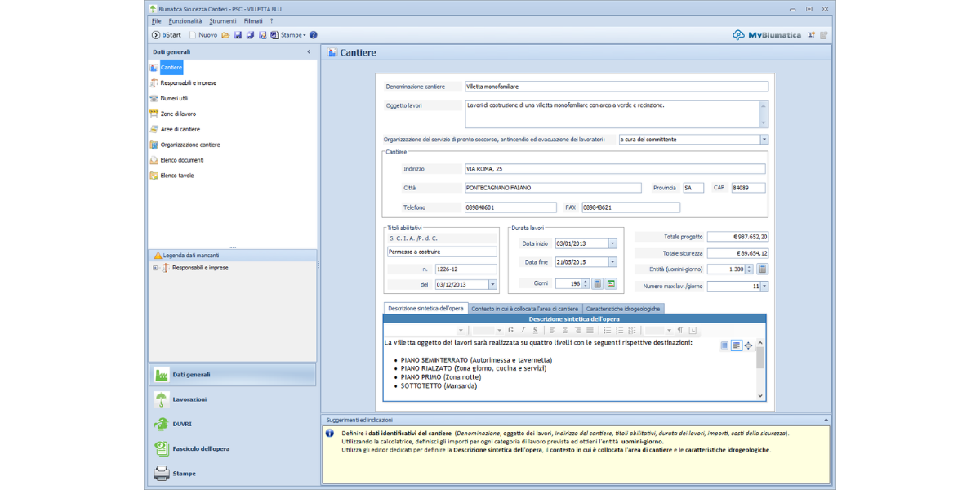Screen dimensions: 980x490
Task: Switch to Caratteristiche idrogeologiche tab
Action: [x=623, y=309]
